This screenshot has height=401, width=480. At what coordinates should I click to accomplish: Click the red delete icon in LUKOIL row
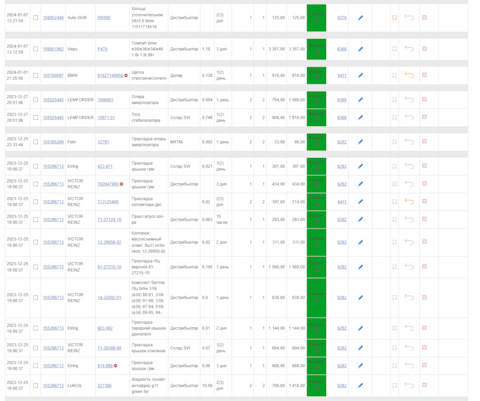tap(424, 385)
